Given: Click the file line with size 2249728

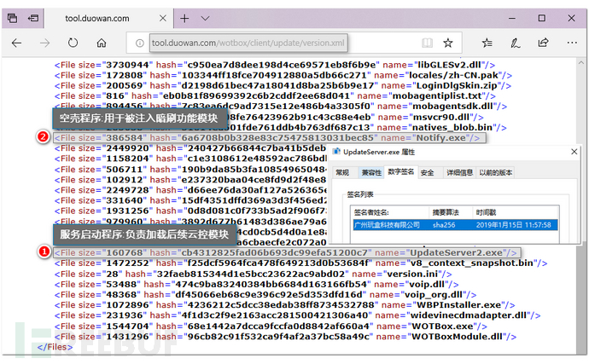Looking at the screenshot, I should tap(190, 190).
